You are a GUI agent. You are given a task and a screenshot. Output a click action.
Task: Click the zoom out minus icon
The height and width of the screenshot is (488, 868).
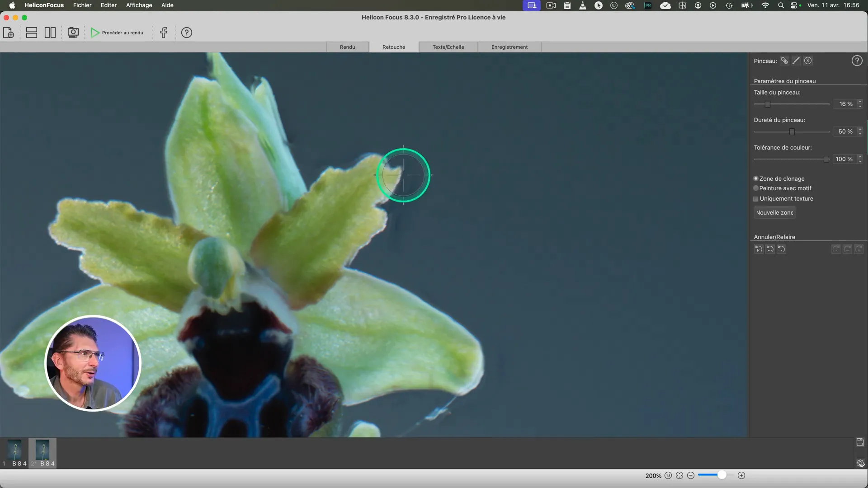(x=691, y=475)
